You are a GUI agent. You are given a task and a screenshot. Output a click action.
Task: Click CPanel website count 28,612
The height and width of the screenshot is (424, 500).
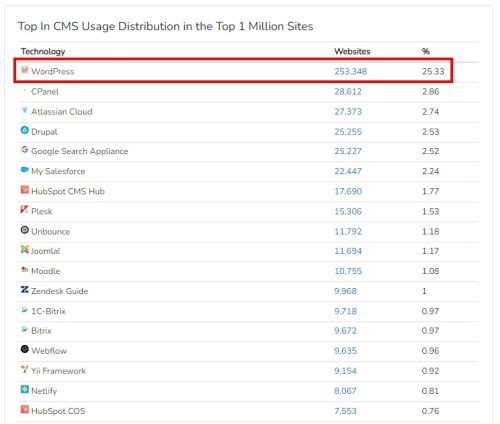348,91
